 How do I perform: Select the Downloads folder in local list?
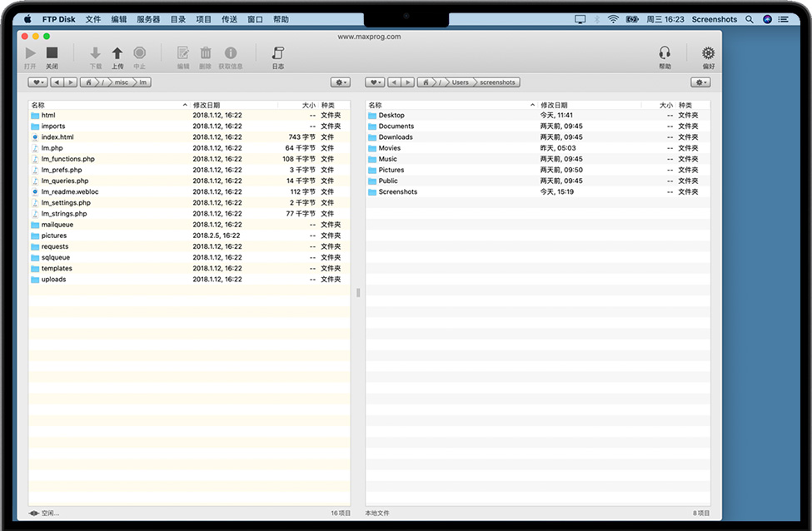(396, 137)
